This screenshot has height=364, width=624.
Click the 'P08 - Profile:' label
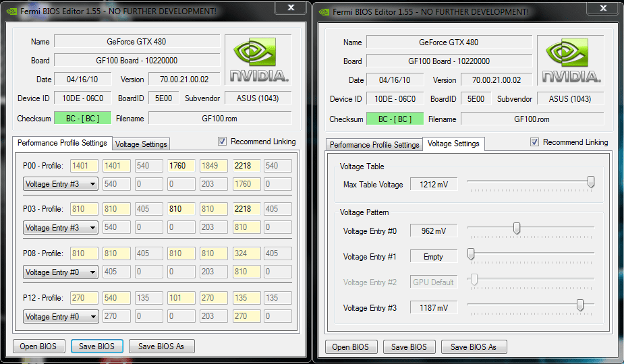click(x=43, y=253)
